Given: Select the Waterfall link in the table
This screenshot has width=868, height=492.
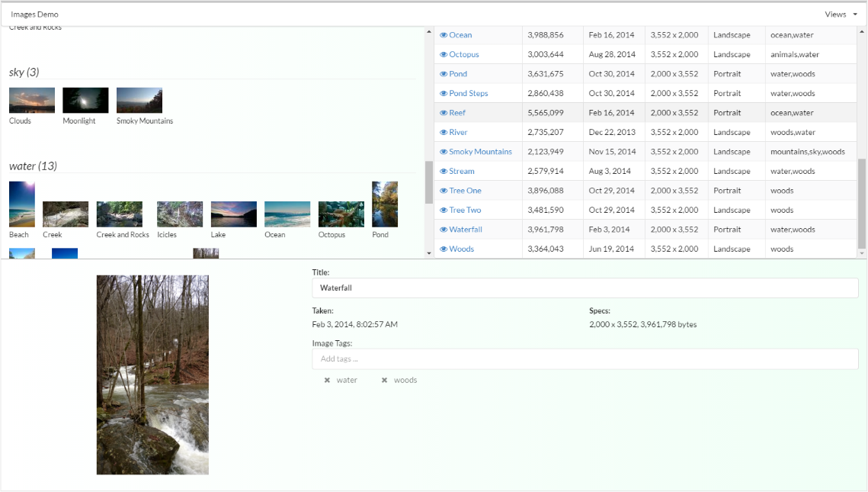Looking at the screenshot, I should (x=466, y=229).
